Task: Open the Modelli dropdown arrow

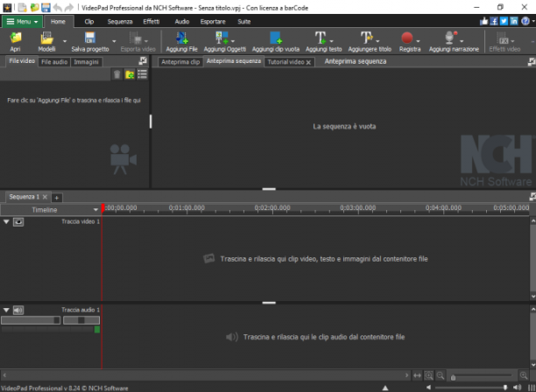Action: 65,41
